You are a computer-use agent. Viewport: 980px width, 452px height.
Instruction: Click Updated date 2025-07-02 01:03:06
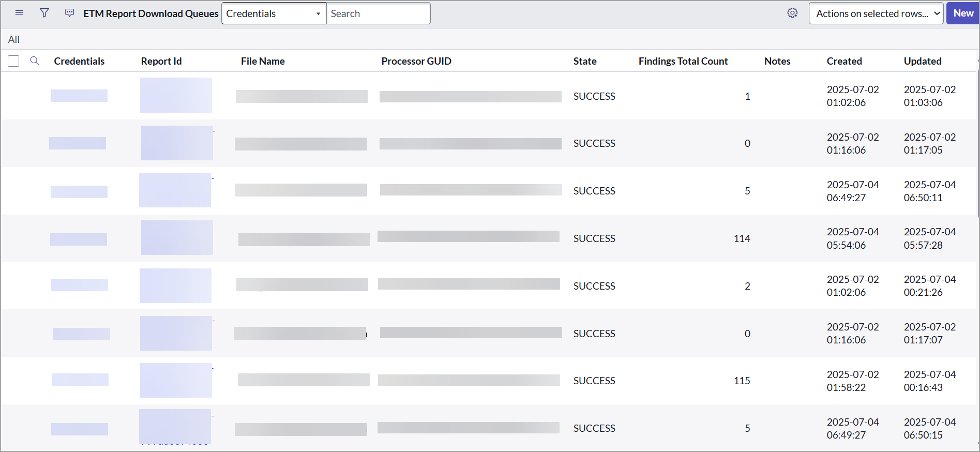click(x=930, y=96)
